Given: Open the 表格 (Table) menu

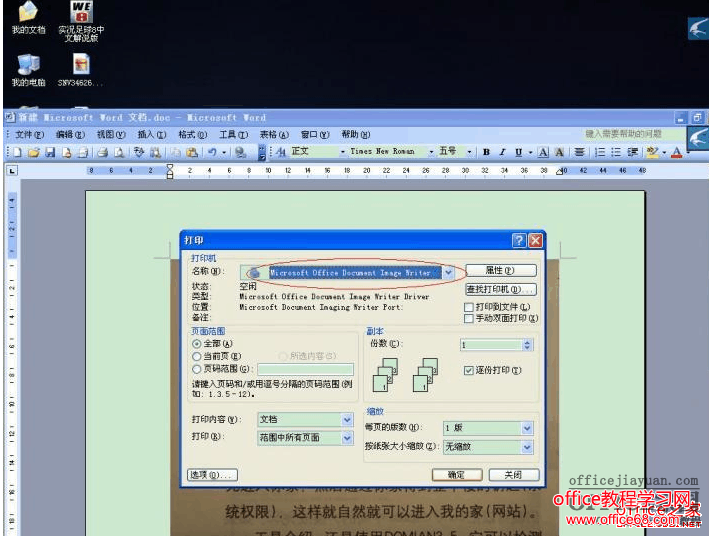Looking at the screenshot, I should click(274, 135).
